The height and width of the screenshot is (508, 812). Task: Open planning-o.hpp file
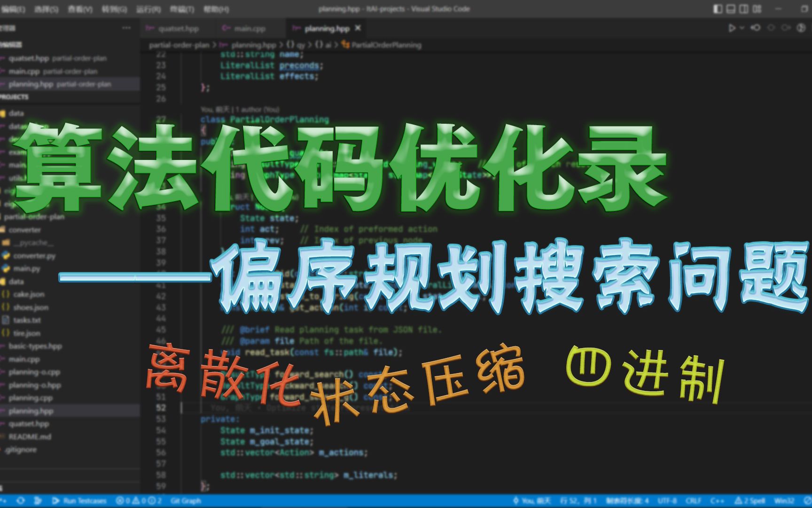click(x=70, y=385)
